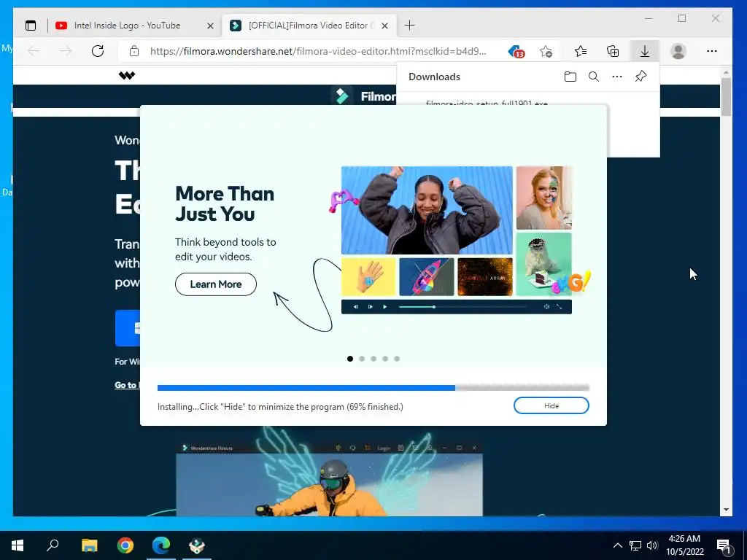Click the installation progress bar
The width and height of the screenshot is (747, 560).
pyautogui.click(x=373, y=388)
